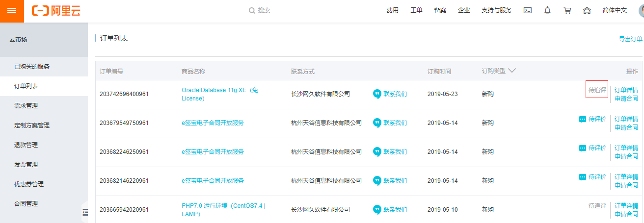
Task: Click 联系我们 chat icon for order 203682146220961
Action: click(377, 181)
